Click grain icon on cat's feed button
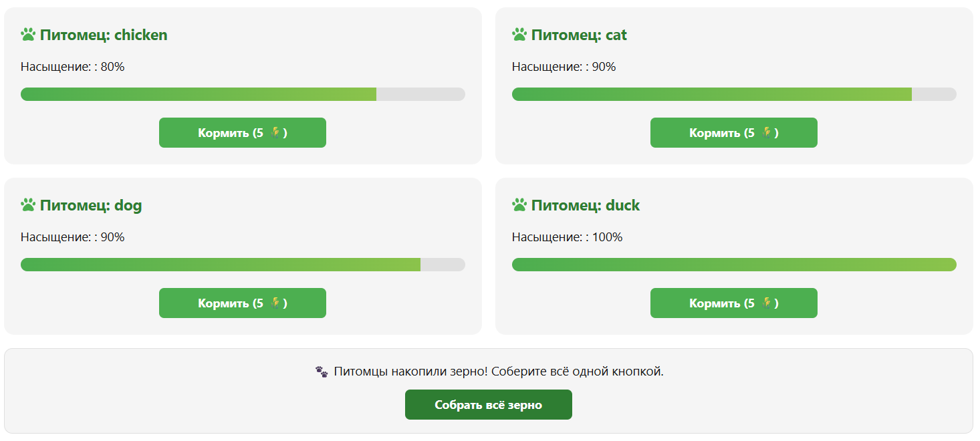Image resolution: width=980 pixels, height=441 pixels. click(766, 132)
